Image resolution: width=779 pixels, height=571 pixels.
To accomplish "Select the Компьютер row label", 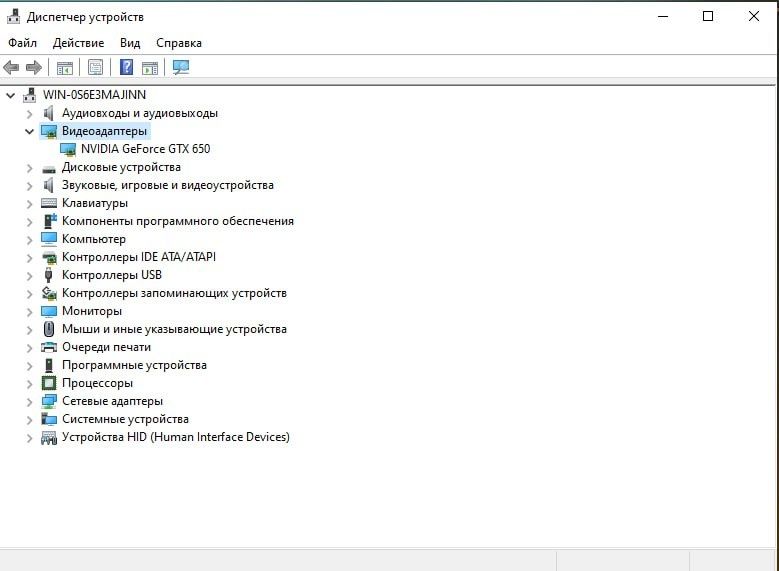I will point(94,239).
